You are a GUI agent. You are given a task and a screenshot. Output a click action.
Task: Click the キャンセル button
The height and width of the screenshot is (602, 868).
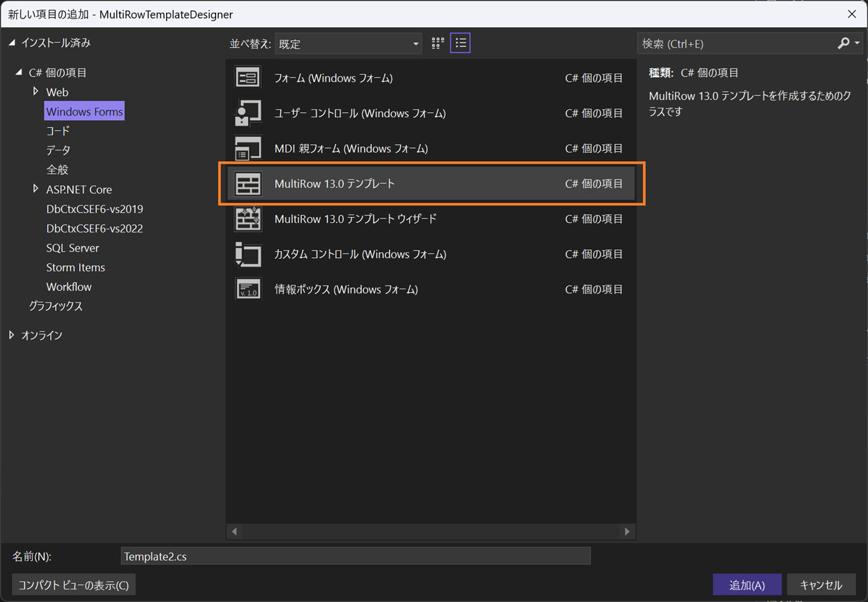pyautogui.click(x=821, y=585)
